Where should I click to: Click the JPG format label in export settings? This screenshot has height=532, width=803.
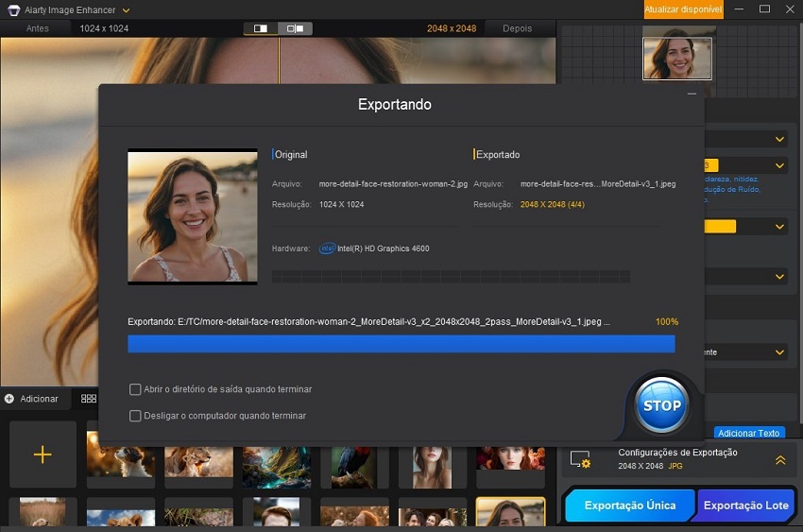pos(675,466)
